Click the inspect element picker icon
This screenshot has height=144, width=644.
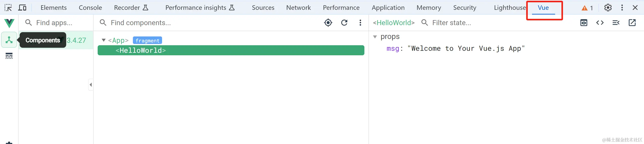[x=8, y=8]
